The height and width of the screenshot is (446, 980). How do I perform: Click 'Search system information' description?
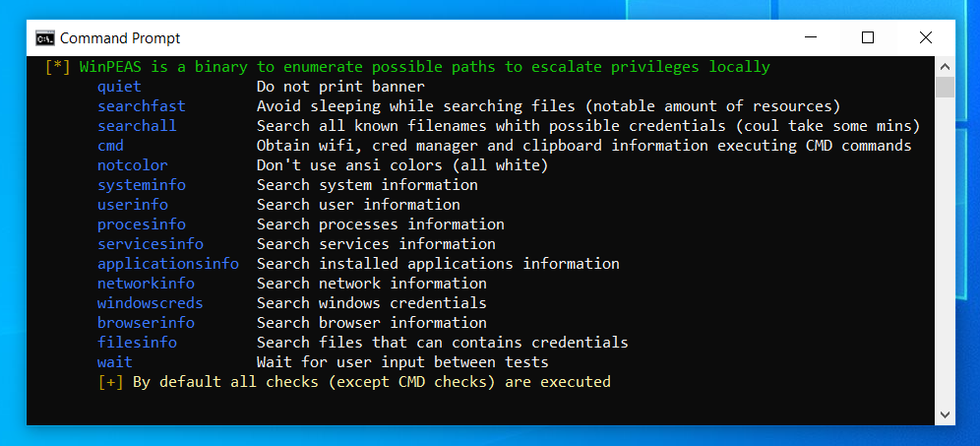point(368,185)
